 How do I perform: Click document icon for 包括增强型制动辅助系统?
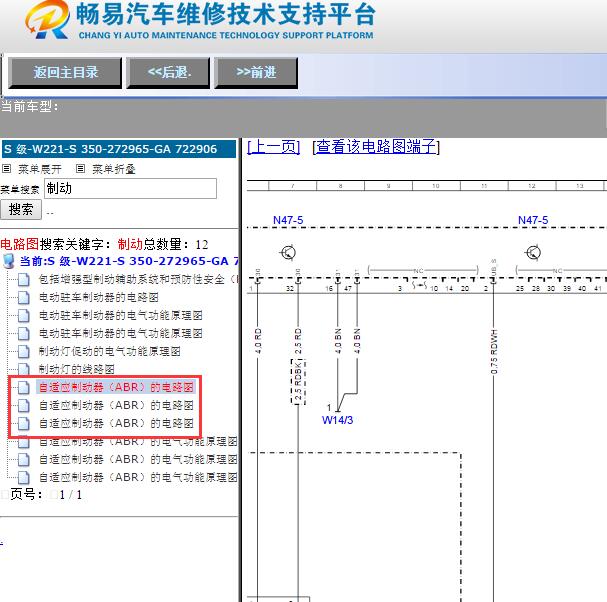point(23,279)
